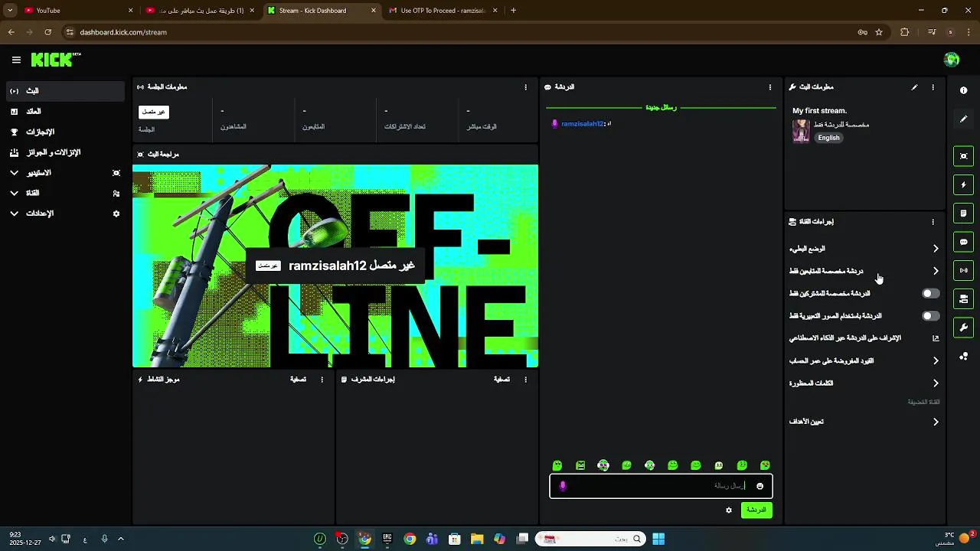This screenshot has height=551, width=980.
Task: Click the English language tag
Action: tap(828, 139)
